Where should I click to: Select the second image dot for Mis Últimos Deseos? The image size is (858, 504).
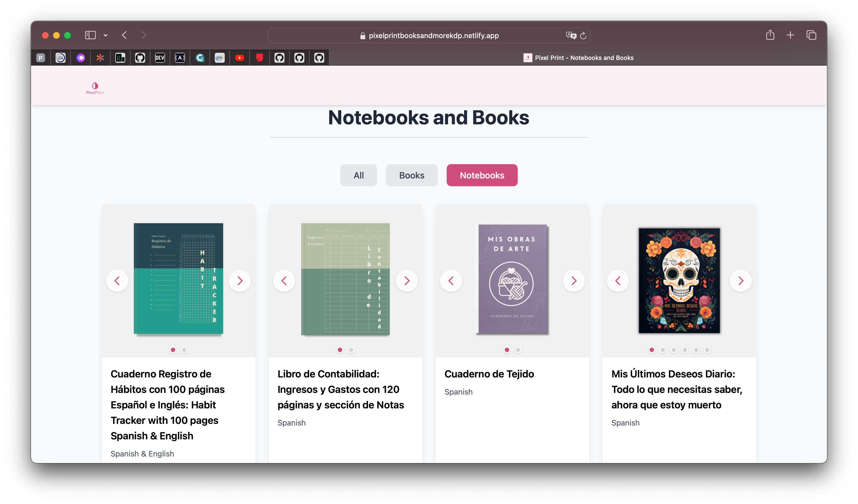click(663, 350)
